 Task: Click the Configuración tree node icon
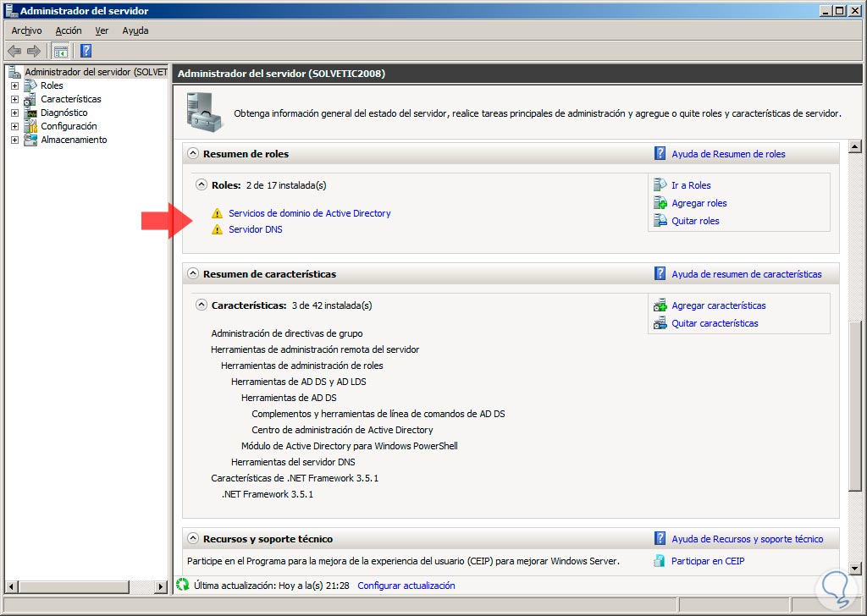tap(30, 127)
